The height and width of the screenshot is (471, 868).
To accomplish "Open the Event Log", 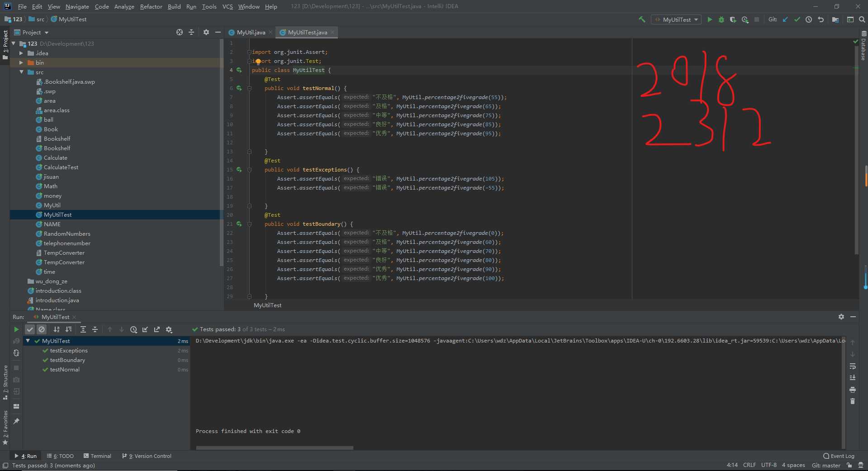I will (839, 456).
